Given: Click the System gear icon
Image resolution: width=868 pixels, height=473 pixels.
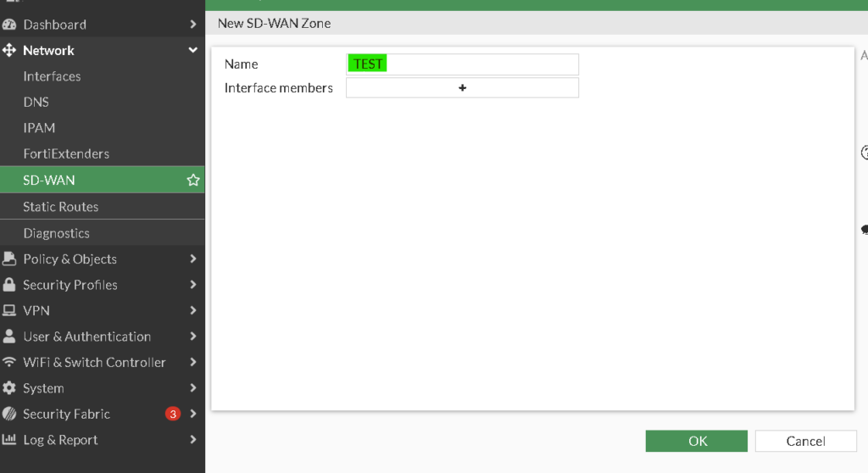Looking at the screenshot, I should click(9, 388).
